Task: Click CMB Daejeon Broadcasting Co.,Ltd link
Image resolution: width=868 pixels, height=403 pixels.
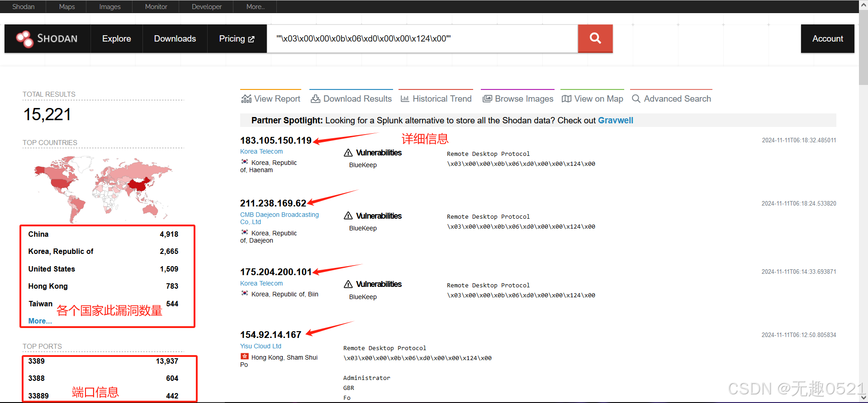Action: 280,218
